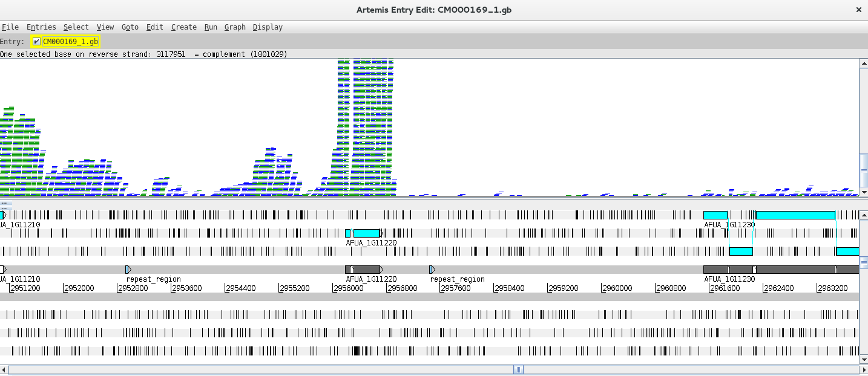Select the AFUA_1G11220 cyan CDS feature

tap(366, 233)
